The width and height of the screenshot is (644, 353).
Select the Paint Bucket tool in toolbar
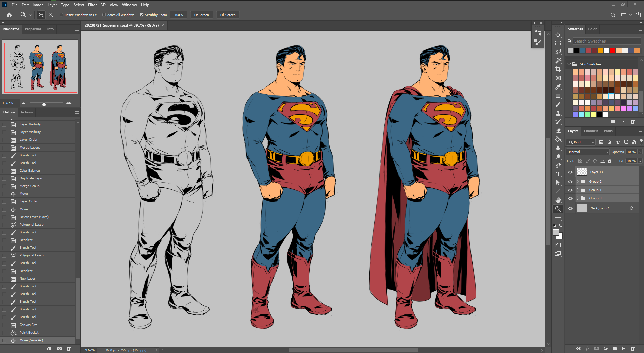(558, 139)
